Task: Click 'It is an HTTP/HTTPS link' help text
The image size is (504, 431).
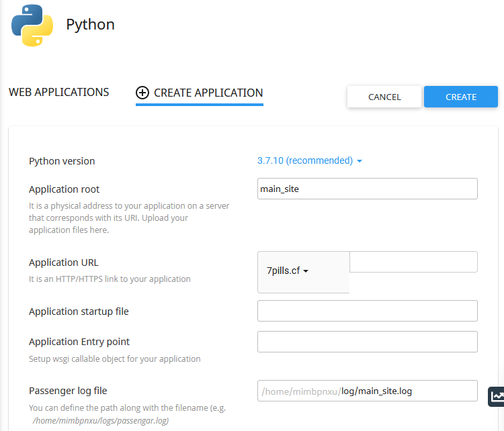Action: [110, 279]
